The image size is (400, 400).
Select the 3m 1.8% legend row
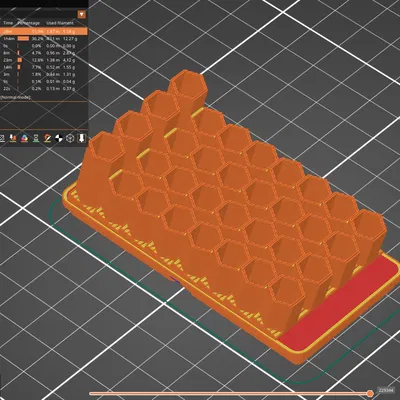point(44,74)
